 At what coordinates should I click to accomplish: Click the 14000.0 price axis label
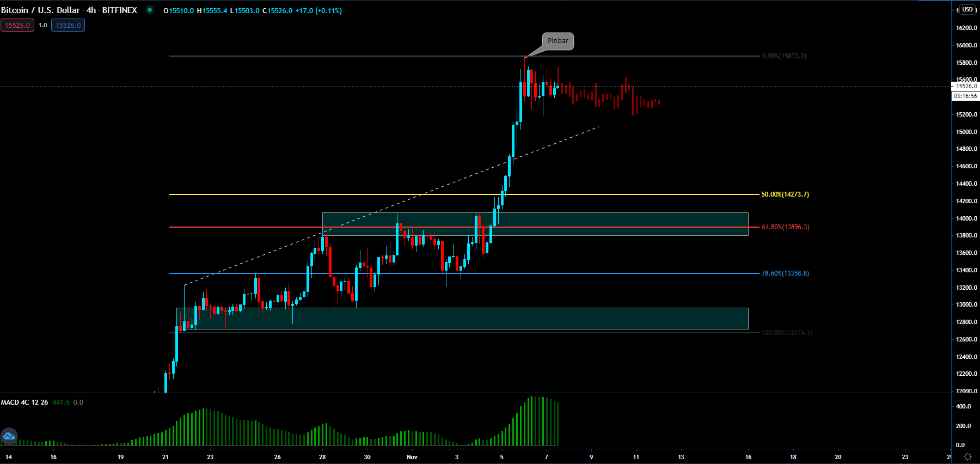click(x=966, y=218)
